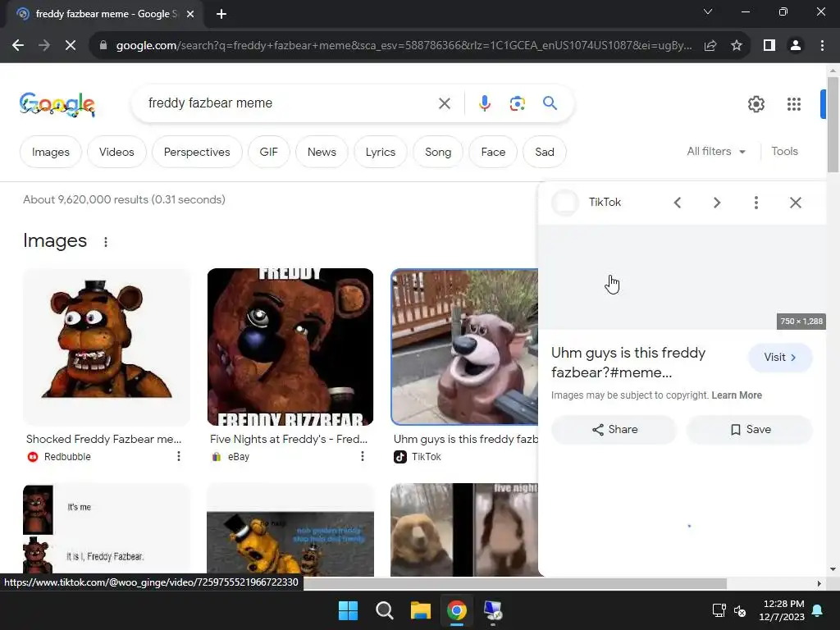
Task: Open more options beside Images heading
Action: click(x=106, y=242)
